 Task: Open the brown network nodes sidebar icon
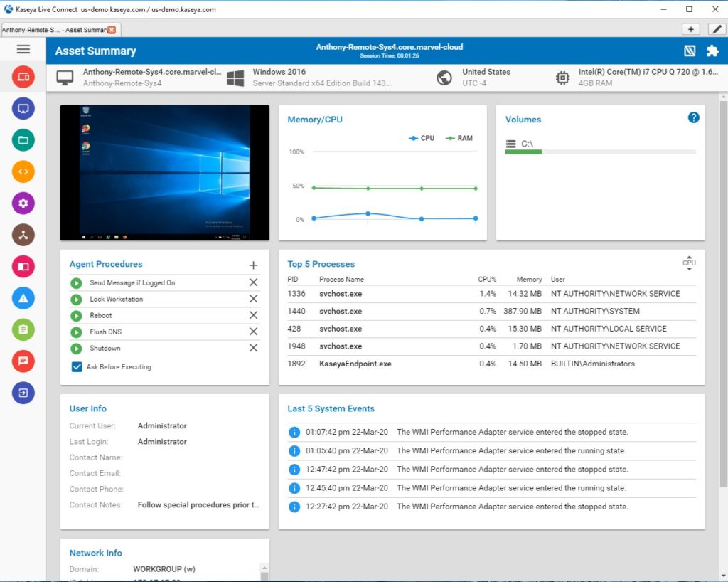click(x=23, y=235)
